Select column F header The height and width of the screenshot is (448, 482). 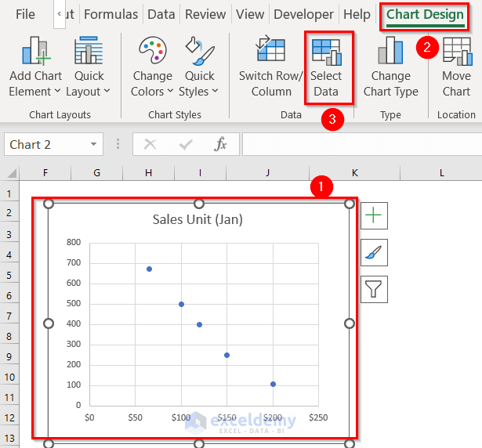click(x=45, y=173)
